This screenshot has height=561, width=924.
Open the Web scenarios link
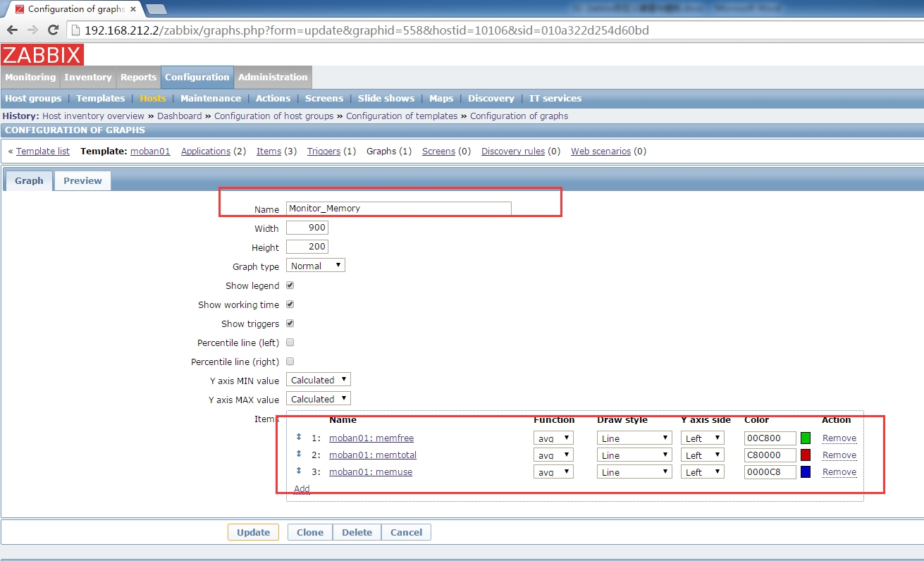pos(600,151)
